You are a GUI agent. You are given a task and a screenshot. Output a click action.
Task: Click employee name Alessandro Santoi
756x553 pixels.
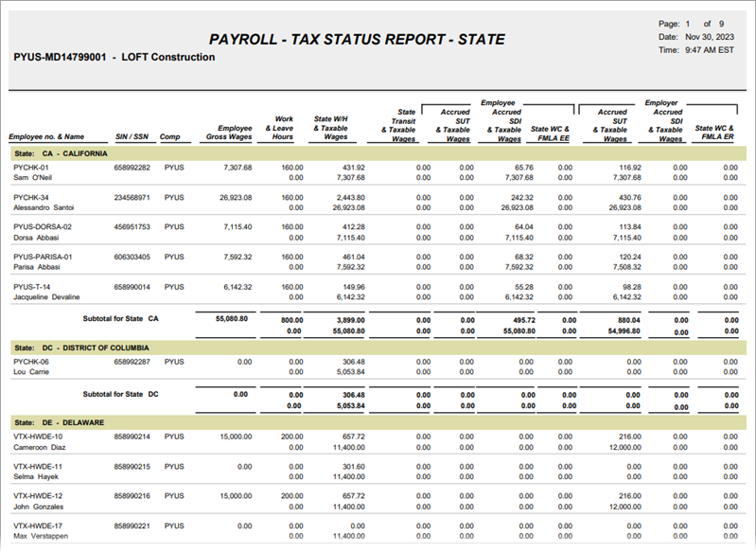[x=44, y=207]
